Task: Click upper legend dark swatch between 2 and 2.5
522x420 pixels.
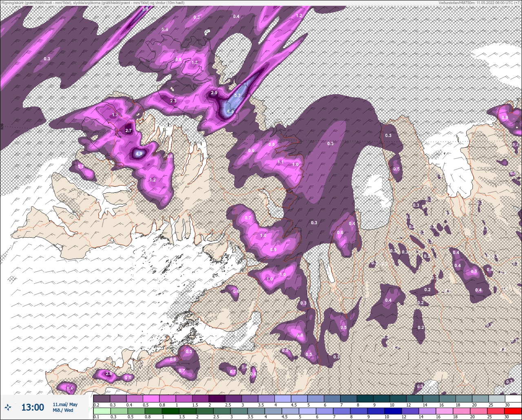Action: (217, 398)
